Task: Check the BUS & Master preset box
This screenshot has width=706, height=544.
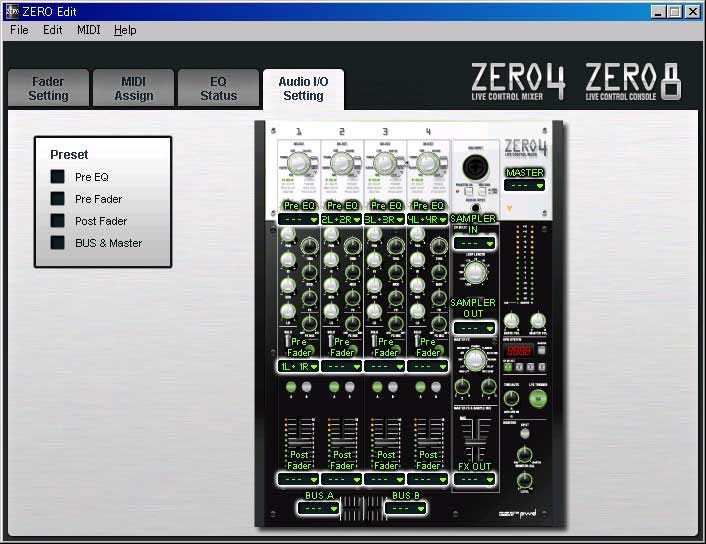Action: 59,243
